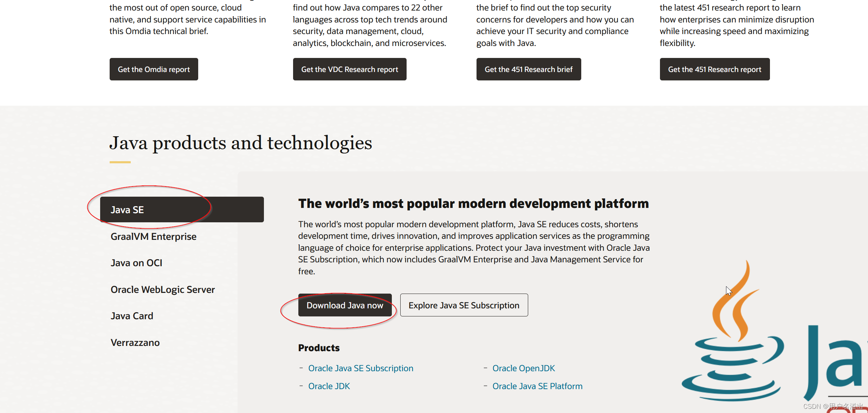This screenshot has height=413, width=868.
Task: Open the Verrazzano tab
Action: pyautogui.click(x=135, y=343)
